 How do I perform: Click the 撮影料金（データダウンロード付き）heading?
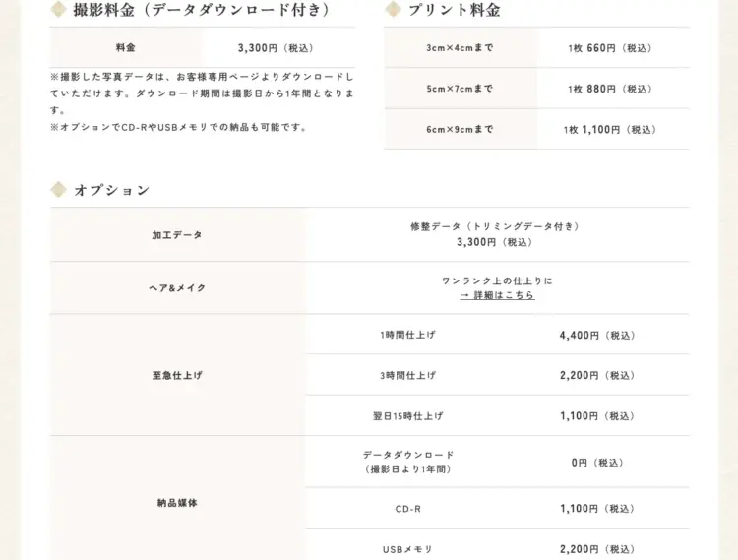[x=201, y=10]
